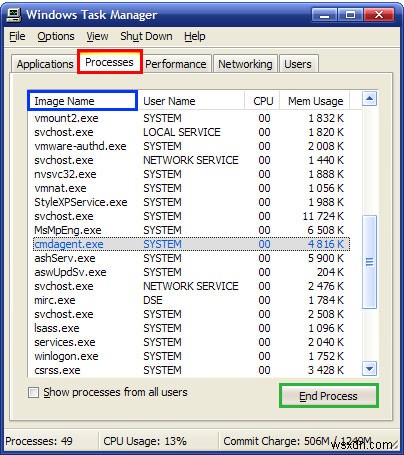Select the nvsvc32.exe process
This screenshot has height=455, width=404.
(x=191, y=174)
